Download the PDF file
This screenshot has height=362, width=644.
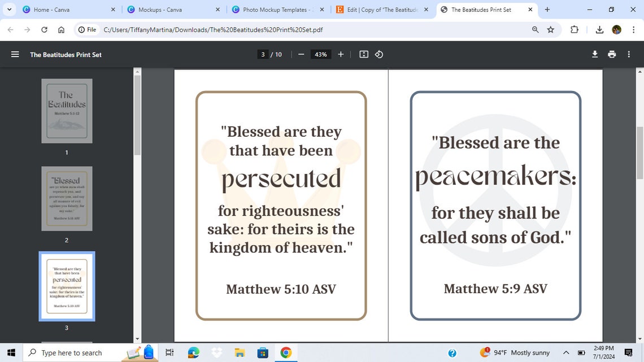[x=594, y=54]
